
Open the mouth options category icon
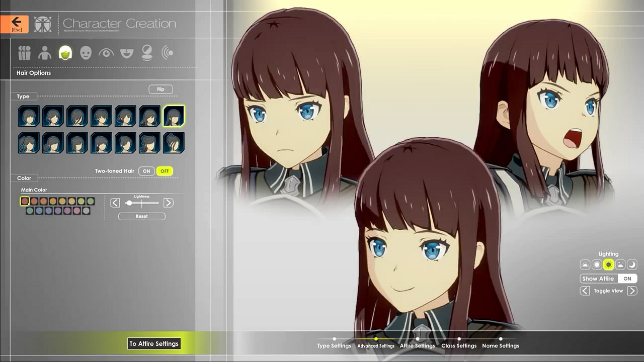click(x=127, y=53)
